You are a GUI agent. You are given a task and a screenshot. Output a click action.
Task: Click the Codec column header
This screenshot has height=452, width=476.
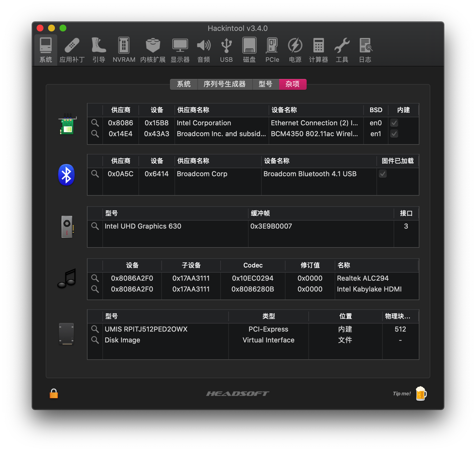click(x=253, y=265)
